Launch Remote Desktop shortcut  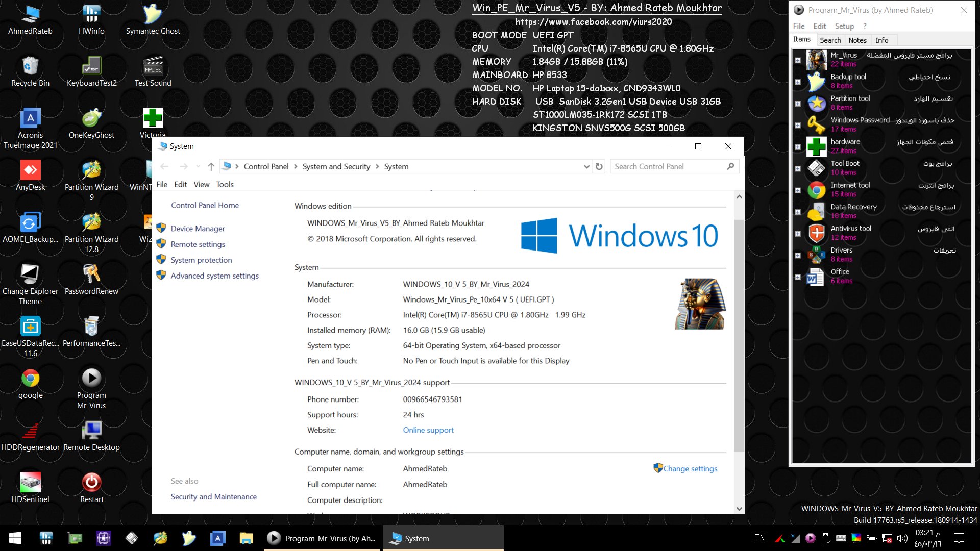[91, 436]
